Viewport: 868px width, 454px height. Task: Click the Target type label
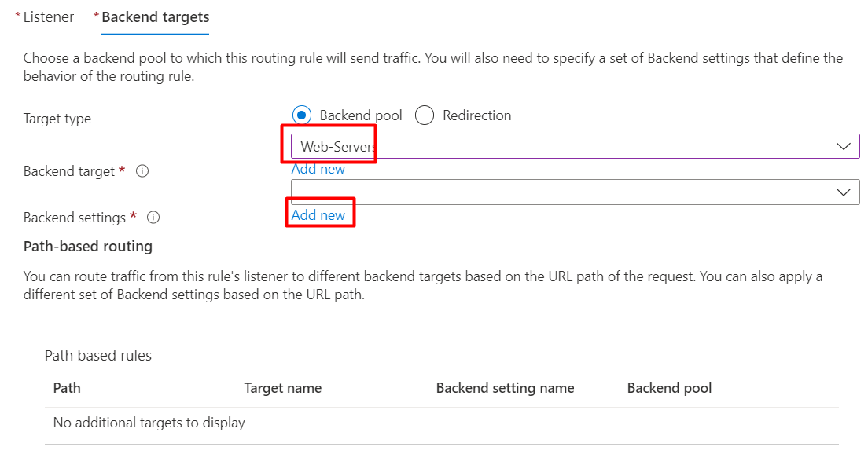click(x=57, y=119)
